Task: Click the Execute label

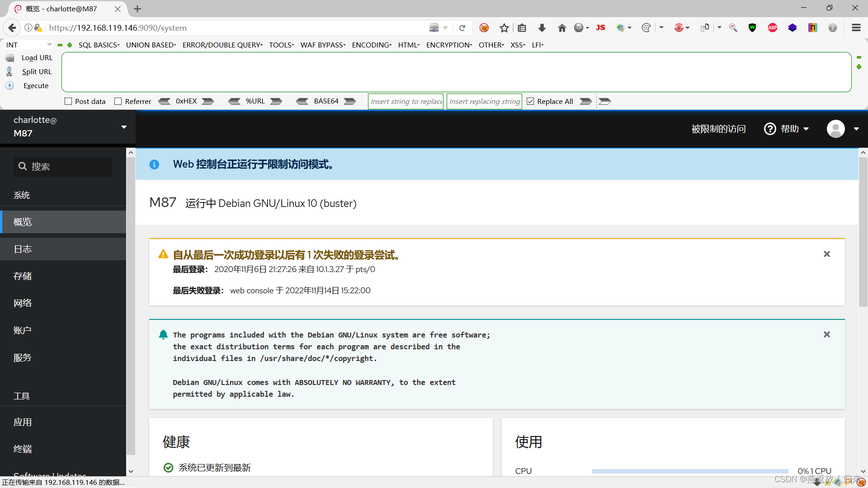Action: pyautogui.click(x=36, y=85)
